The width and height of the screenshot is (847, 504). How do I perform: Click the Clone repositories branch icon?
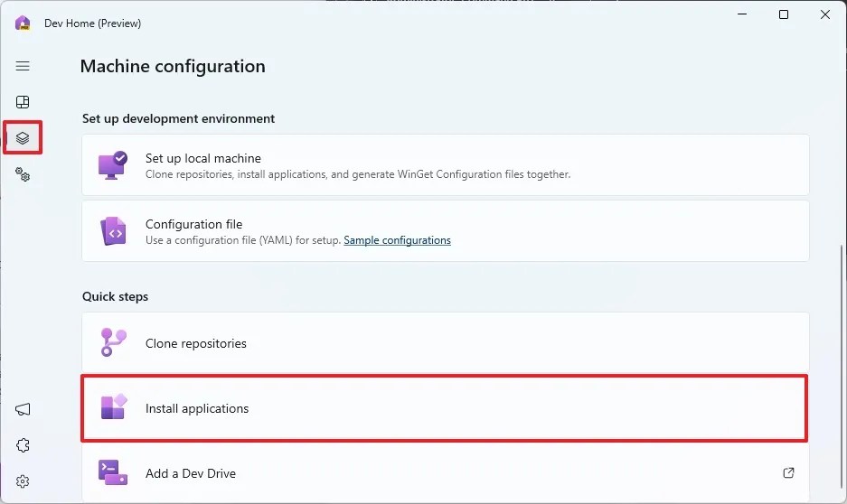(x=113, y=342)
